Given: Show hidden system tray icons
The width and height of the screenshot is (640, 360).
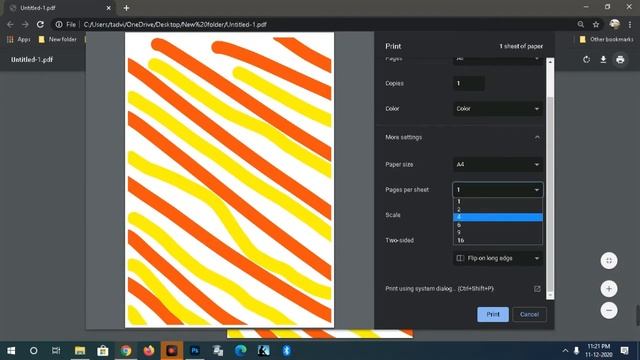Looking at the screenshot, I should point(565,351).
